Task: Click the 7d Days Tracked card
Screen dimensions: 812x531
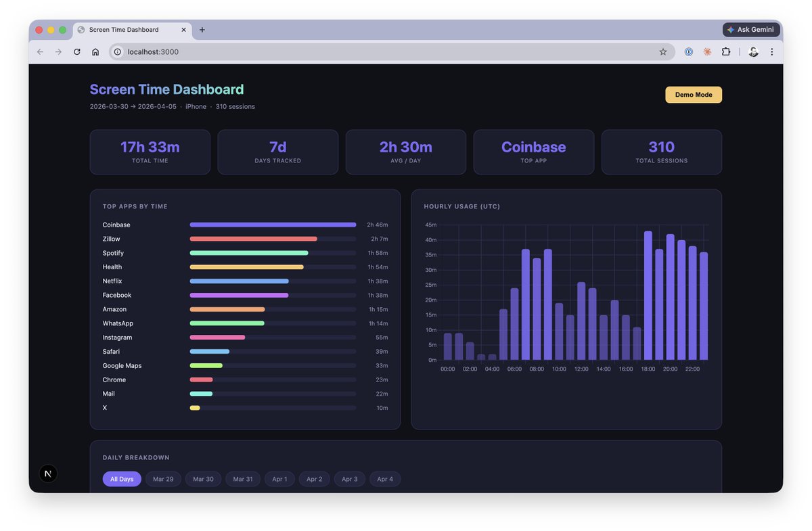Action: pyautogui.click(x=278, y=152)
